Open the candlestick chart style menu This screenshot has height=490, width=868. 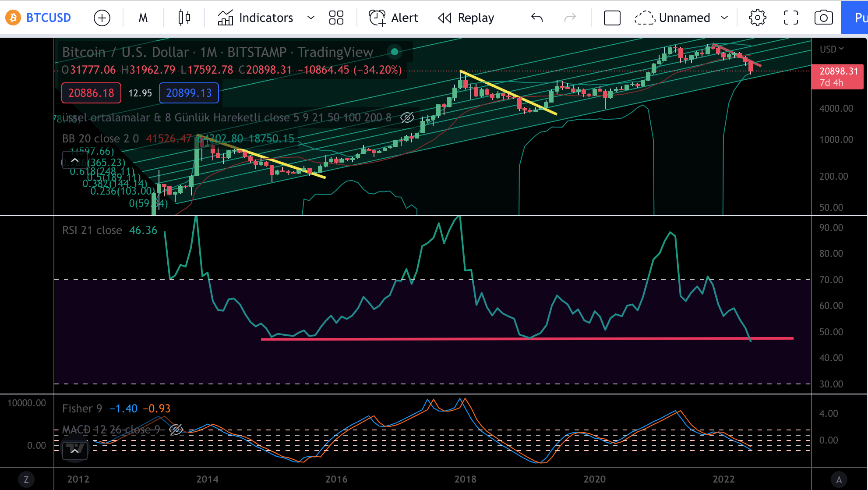(184, 18)
